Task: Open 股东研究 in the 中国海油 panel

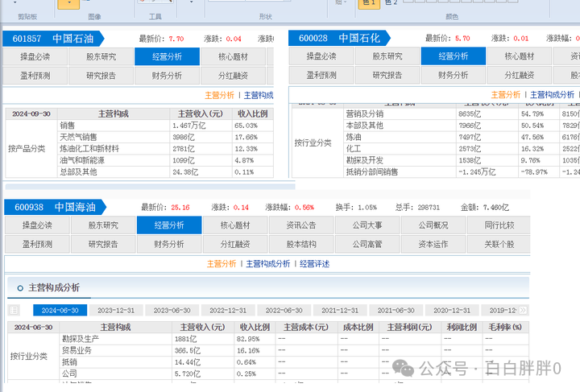Action: point(103,225)
